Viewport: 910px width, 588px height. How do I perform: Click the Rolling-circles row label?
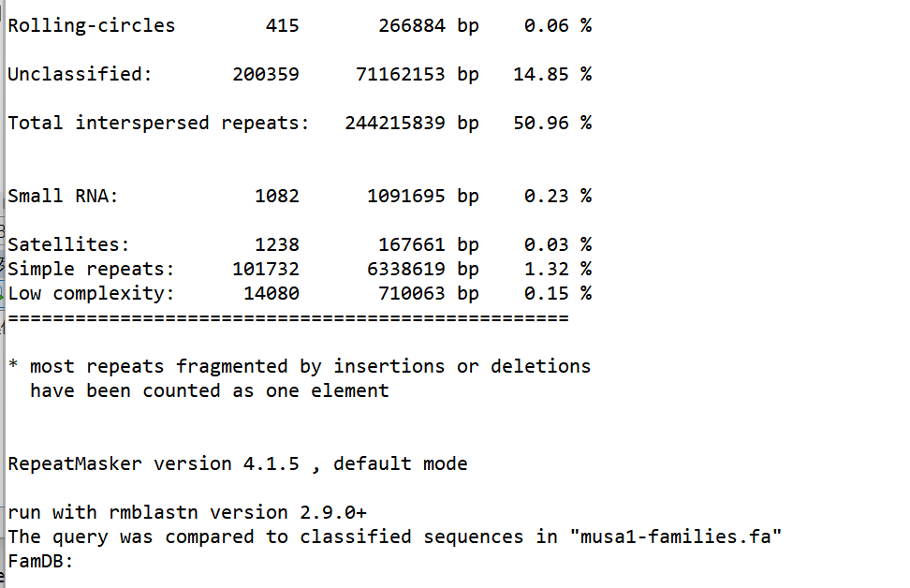[x=91, y=25]
